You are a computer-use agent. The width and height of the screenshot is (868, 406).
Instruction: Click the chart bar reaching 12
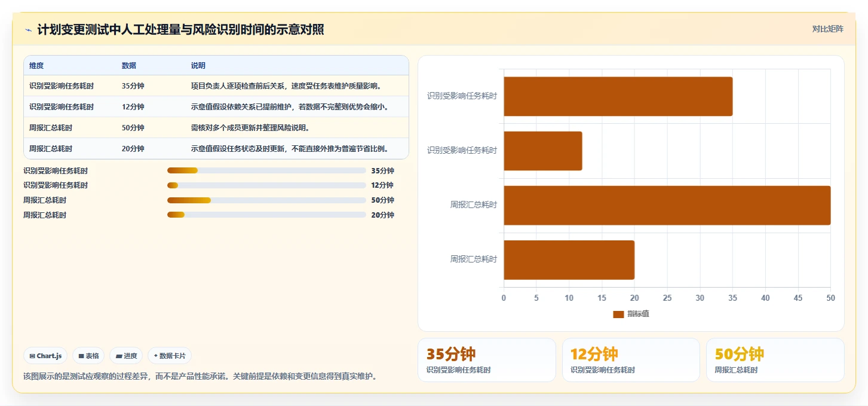coord(543,151)
